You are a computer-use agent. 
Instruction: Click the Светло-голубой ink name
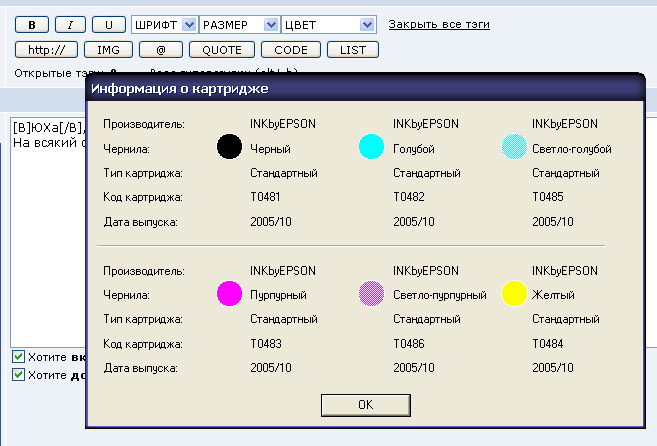(572, 149)
